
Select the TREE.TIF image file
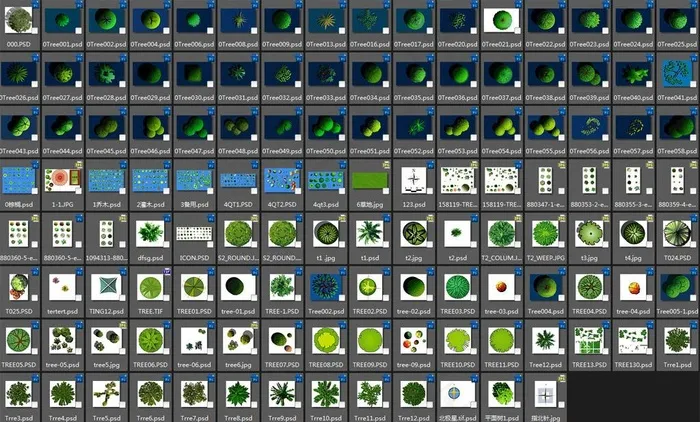(150, 287)
